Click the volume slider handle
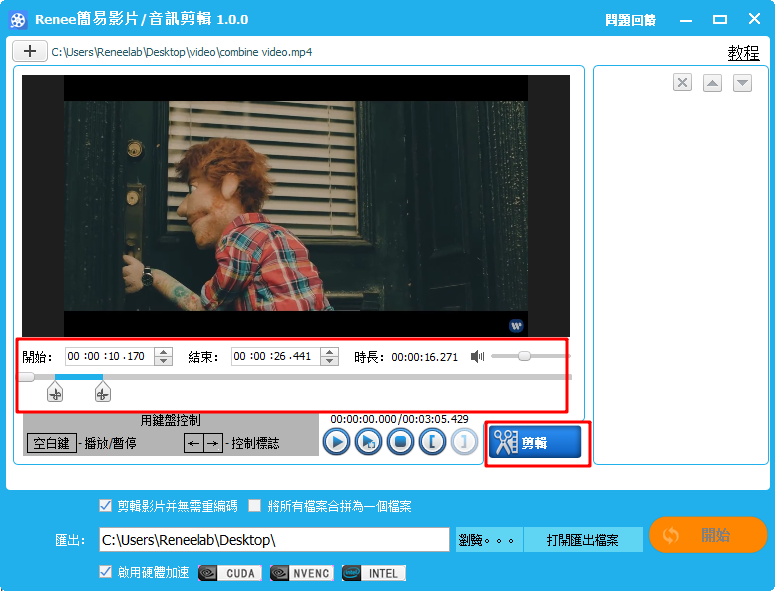This screenshot has height=591, width=775. point(524,356)
